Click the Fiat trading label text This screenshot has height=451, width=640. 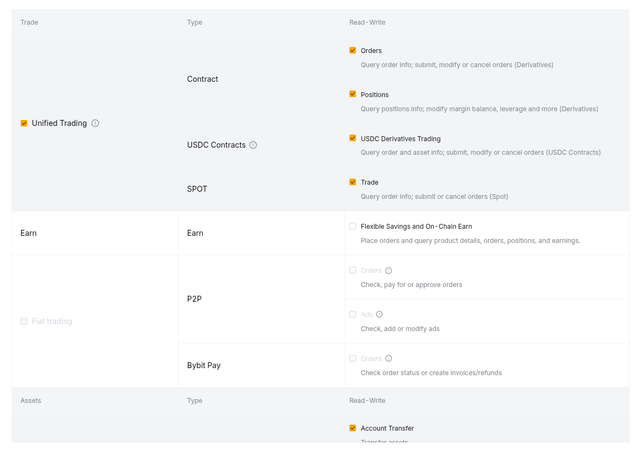coord(52,322)
